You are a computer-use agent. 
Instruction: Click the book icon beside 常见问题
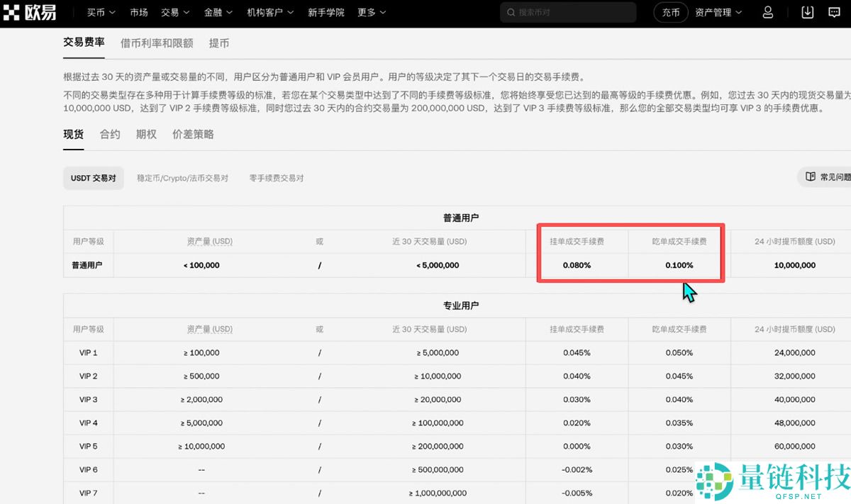811,177
